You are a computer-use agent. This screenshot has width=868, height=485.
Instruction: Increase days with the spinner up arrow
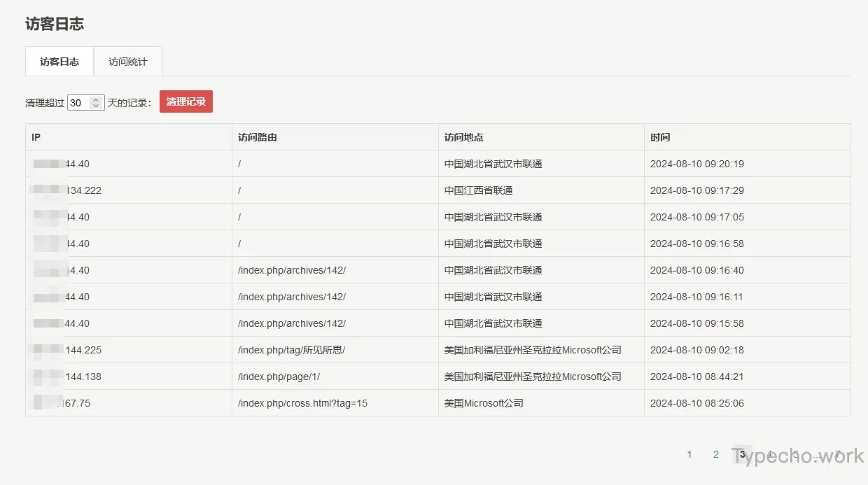[97, 99]
